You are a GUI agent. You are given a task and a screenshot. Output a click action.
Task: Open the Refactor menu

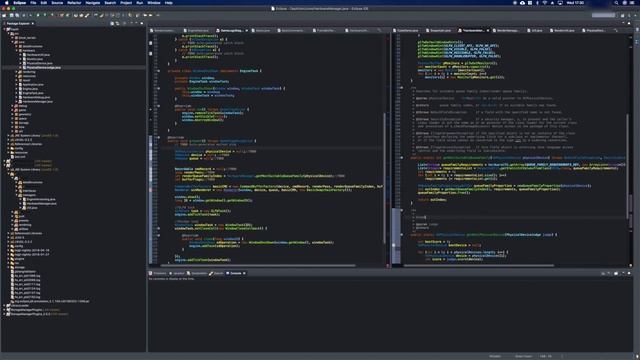pyautogui.click(x=74, y=3)
